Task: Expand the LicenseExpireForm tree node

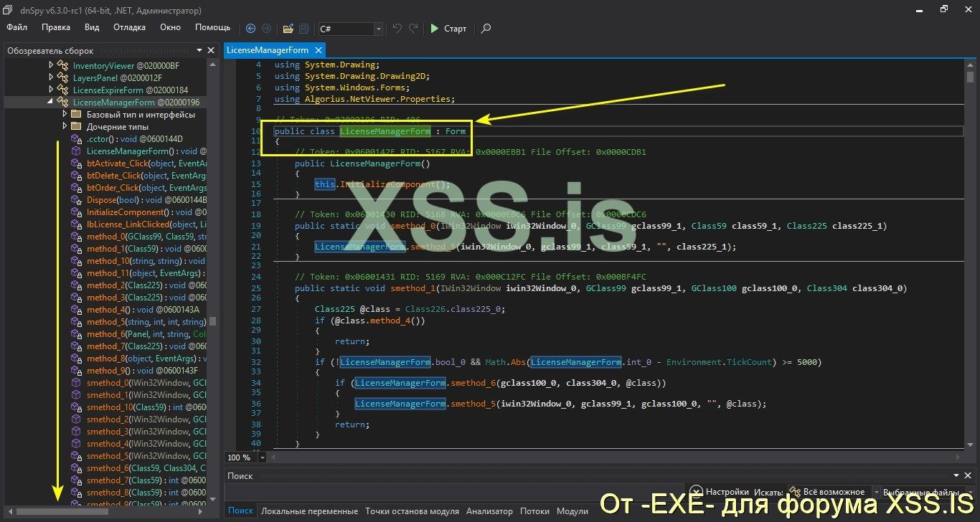Action: 51,90
